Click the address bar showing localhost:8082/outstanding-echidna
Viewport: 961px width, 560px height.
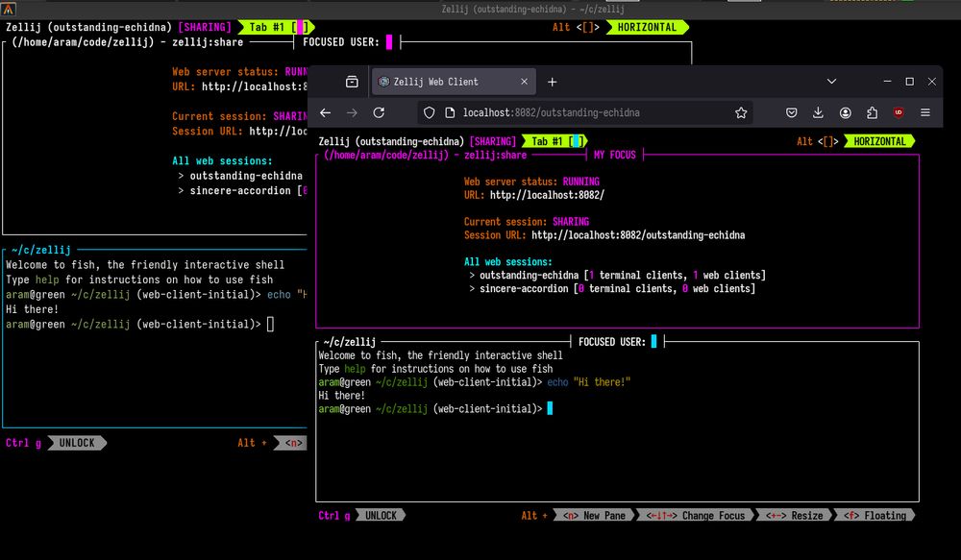[x=585, y=112]
